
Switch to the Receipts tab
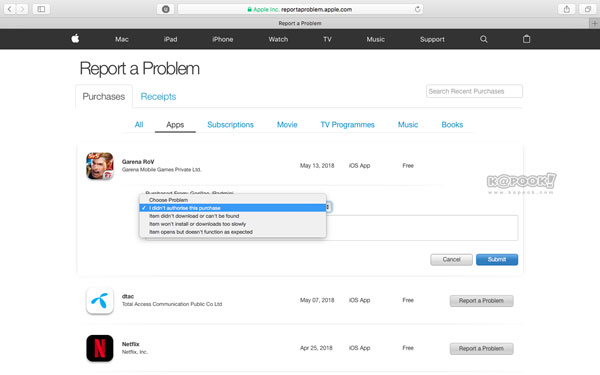(x=158, y=96)
